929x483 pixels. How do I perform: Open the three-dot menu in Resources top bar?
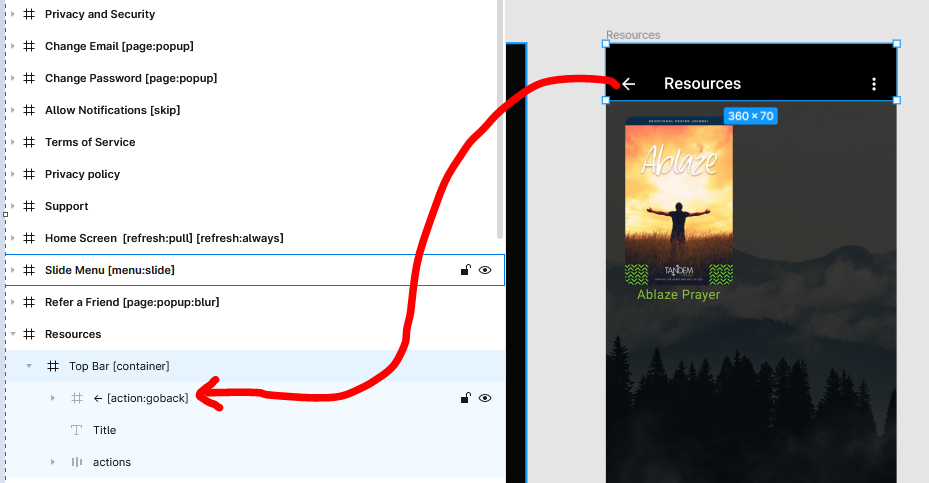click(x=874, y=84)
